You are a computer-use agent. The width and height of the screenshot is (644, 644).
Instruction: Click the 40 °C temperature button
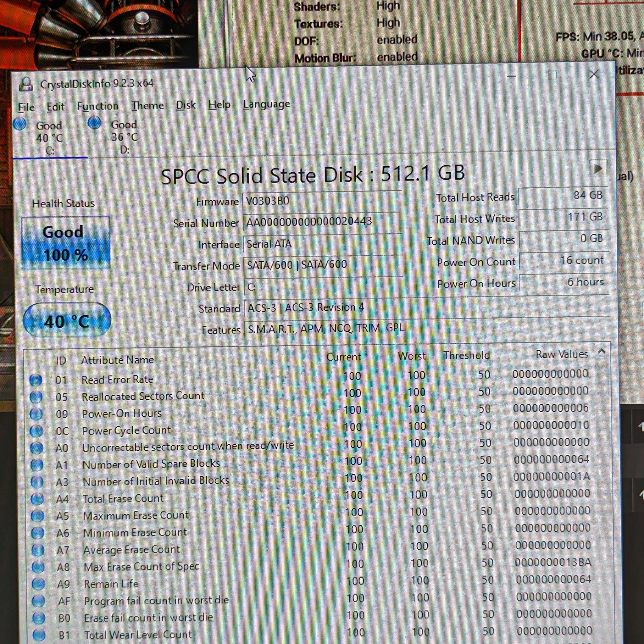[x=67, y=320]
